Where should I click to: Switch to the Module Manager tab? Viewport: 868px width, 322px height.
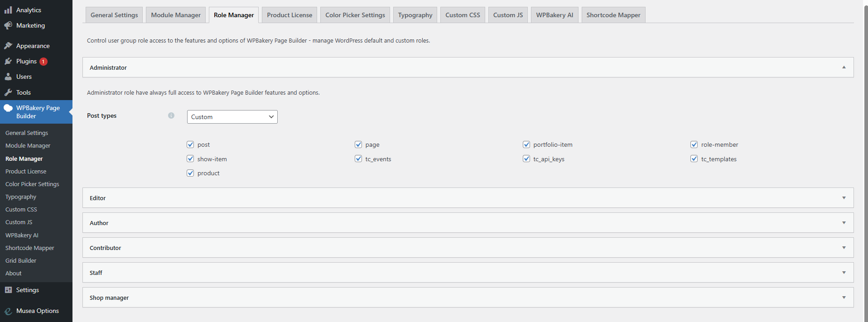point(176,15)
